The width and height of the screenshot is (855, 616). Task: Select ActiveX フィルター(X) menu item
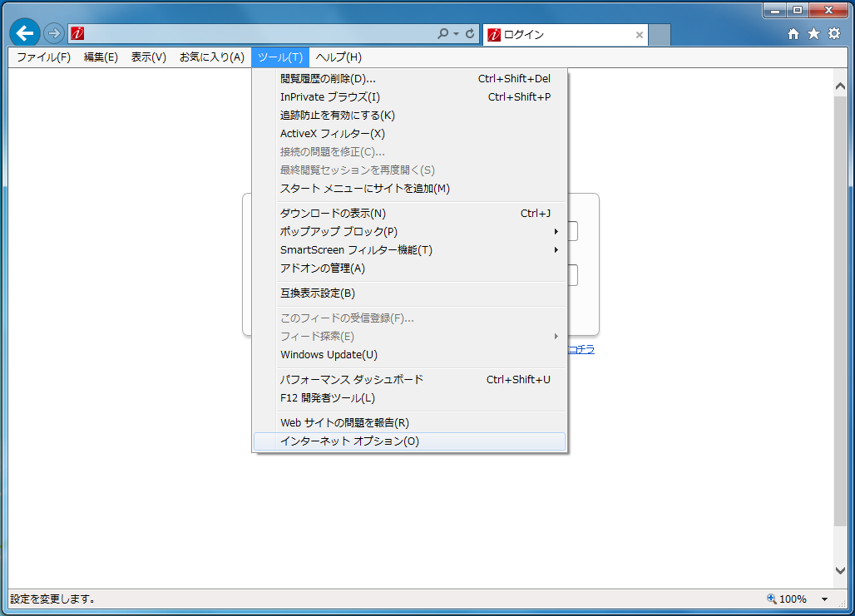409,134
